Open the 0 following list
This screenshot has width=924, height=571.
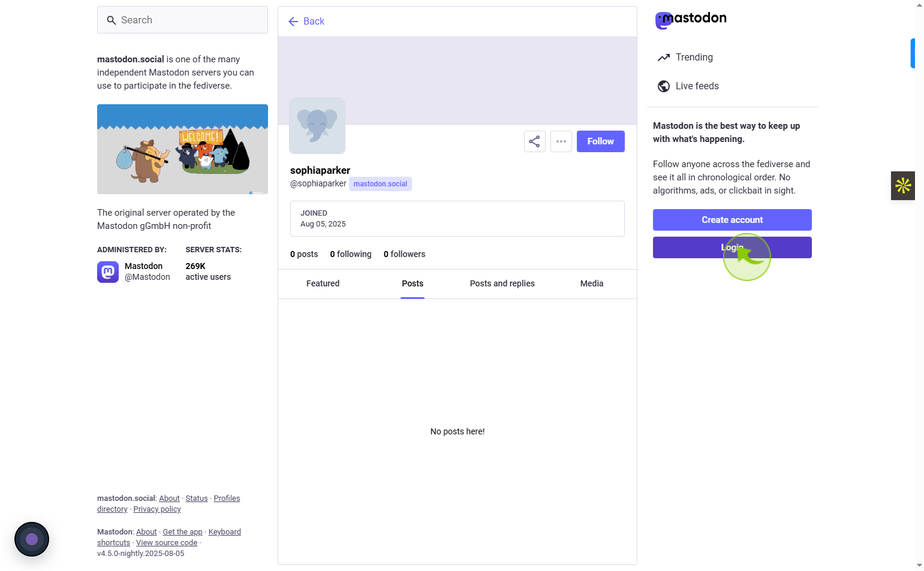tap(351, 254)
